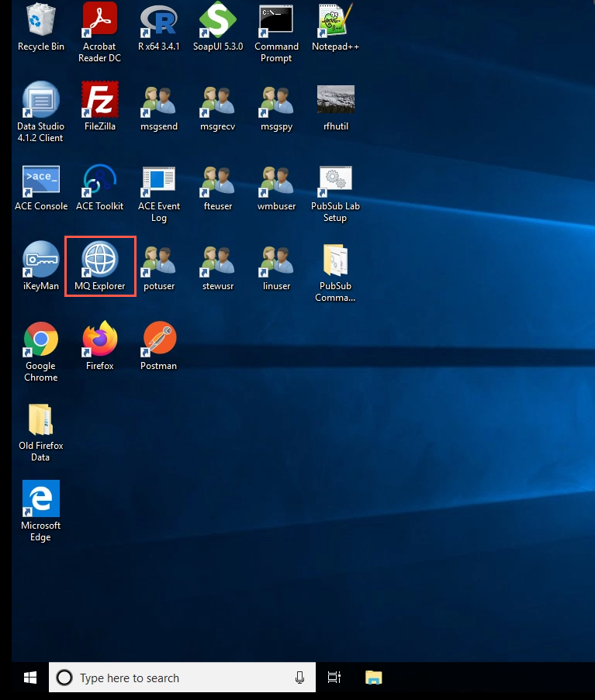Open Data Studio 4.1.2 Client shortcut
The image size is (595, 700).
click(40, 112)
